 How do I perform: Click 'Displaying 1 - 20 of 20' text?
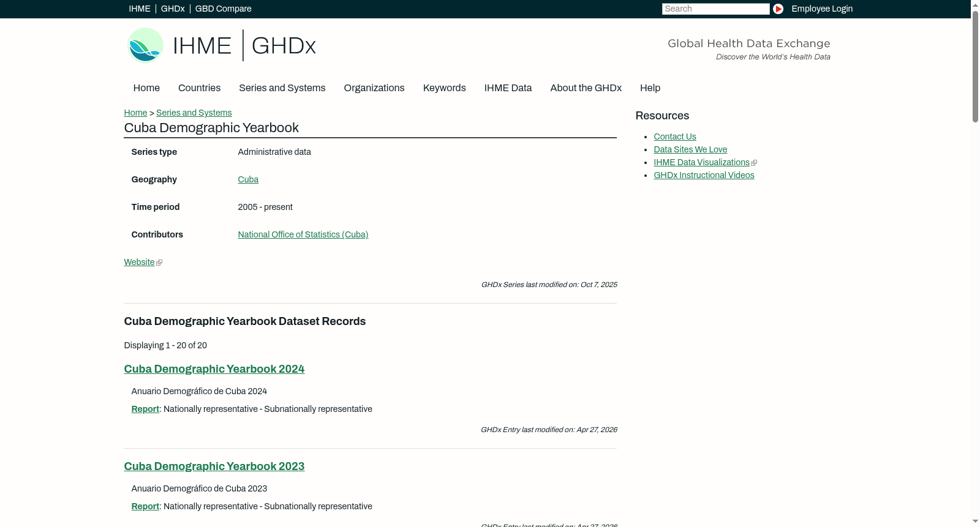point(165,345)
